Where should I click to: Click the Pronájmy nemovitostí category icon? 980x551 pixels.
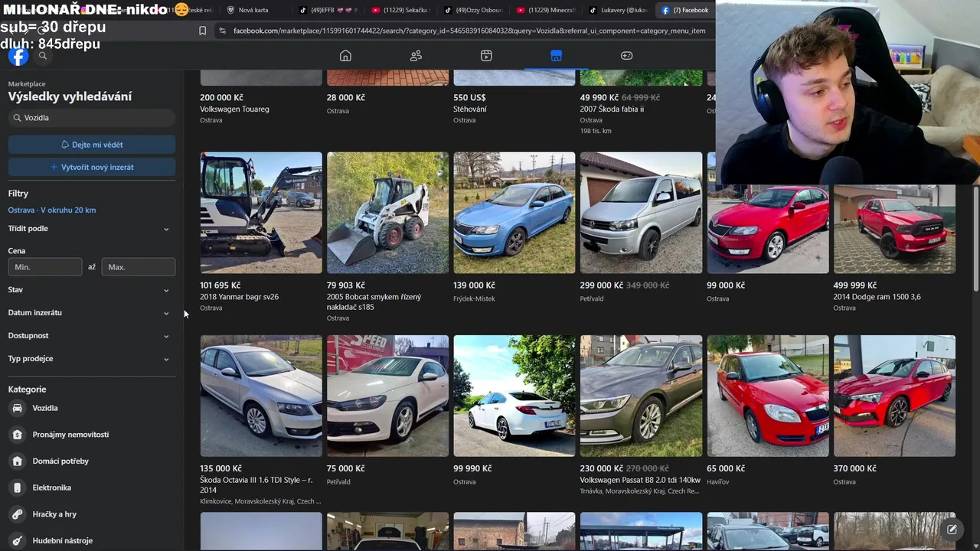click(x=17, y=435)
